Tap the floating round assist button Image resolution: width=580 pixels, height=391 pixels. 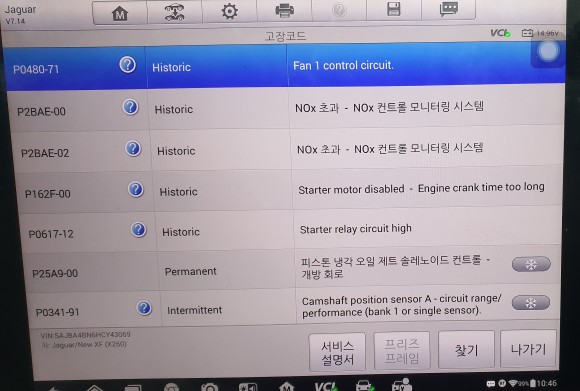(x=548, y=51)
